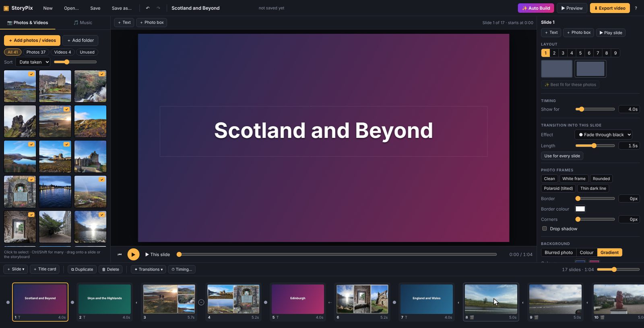Click the transition dot before slide 2

click(72, 302)
